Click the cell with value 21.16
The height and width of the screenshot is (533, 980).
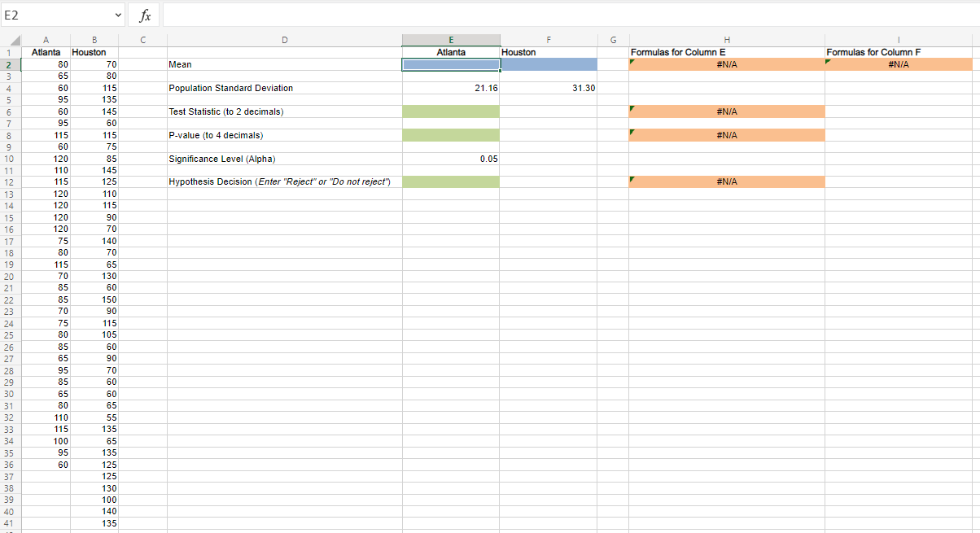(x=451, y=88)
